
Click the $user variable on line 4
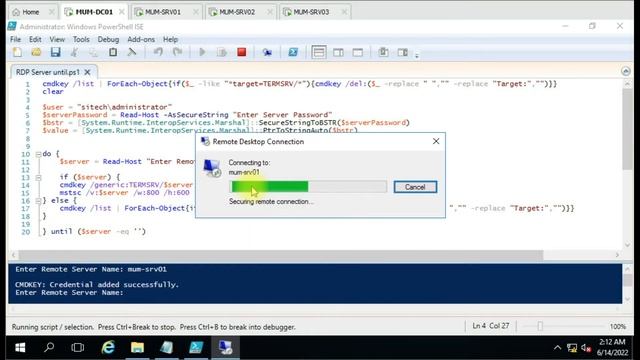(53, 107)
